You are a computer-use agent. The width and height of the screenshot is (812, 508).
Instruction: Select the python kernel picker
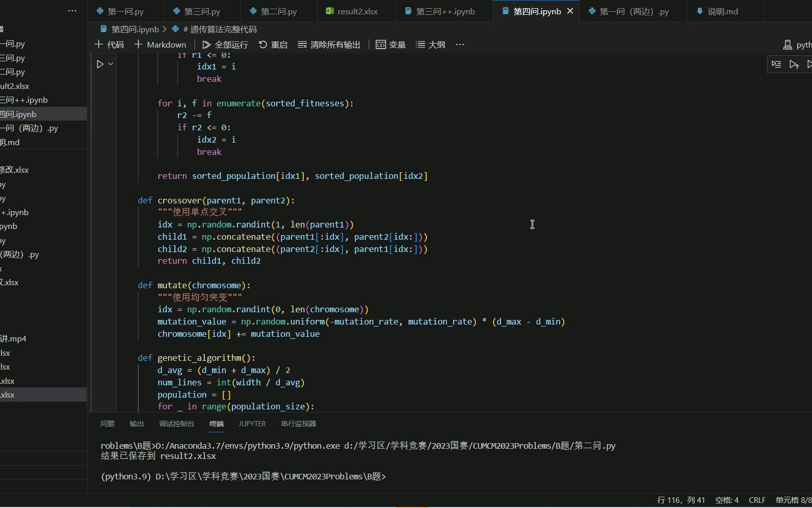tap(797, 45)
